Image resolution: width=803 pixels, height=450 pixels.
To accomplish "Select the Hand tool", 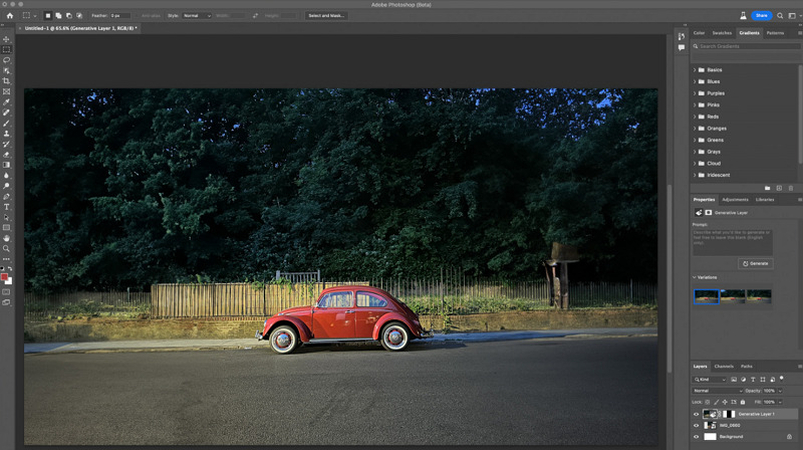I will (x=6, y=239).
